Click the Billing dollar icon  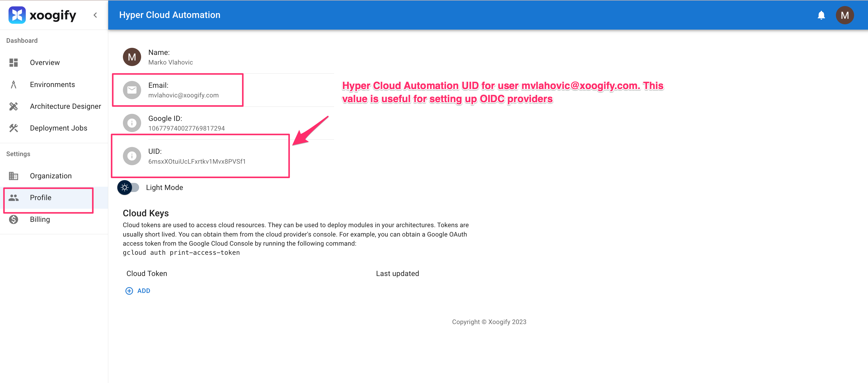tap(13, 220)
